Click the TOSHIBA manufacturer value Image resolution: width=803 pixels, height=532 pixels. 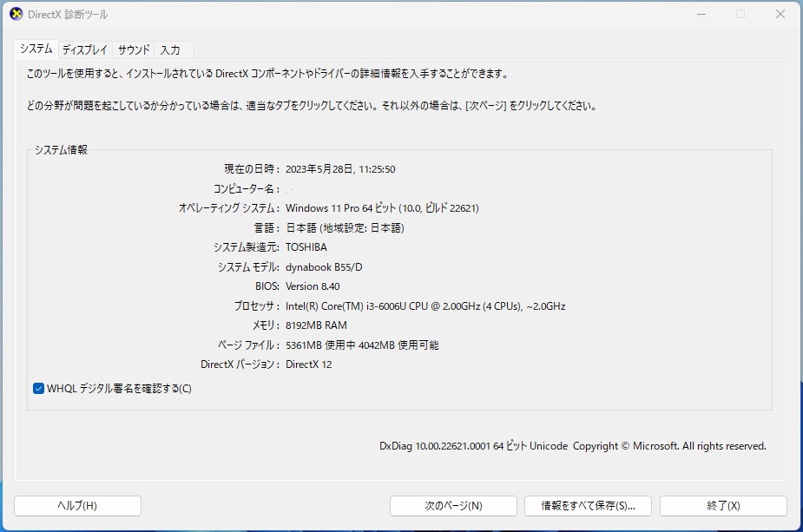point(306,247)
